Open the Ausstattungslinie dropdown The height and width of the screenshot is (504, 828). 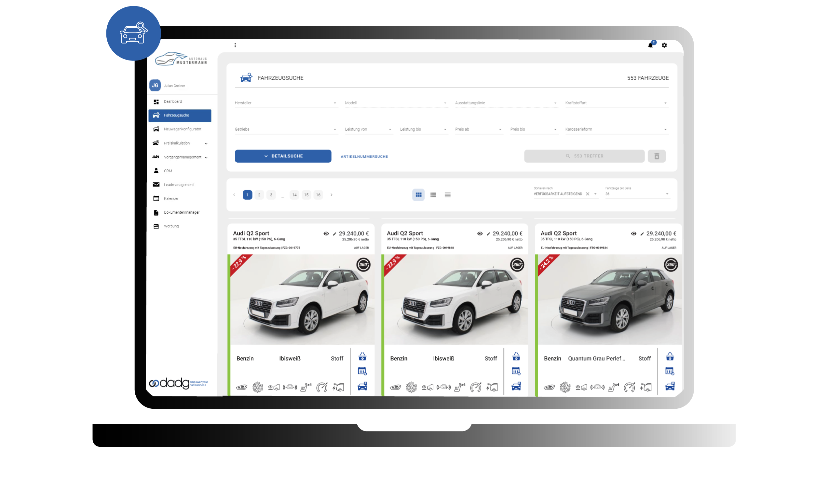(x=507, y=103)
